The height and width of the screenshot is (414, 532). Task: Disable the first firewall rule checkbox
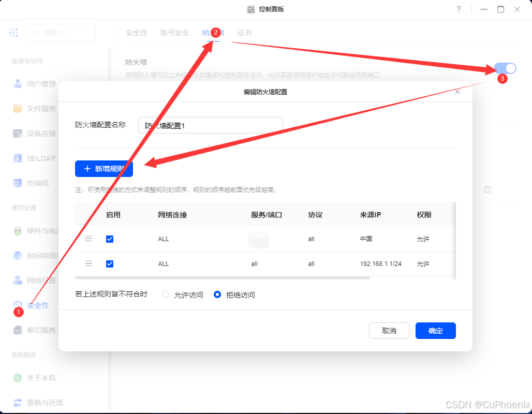tap(110, 239)
